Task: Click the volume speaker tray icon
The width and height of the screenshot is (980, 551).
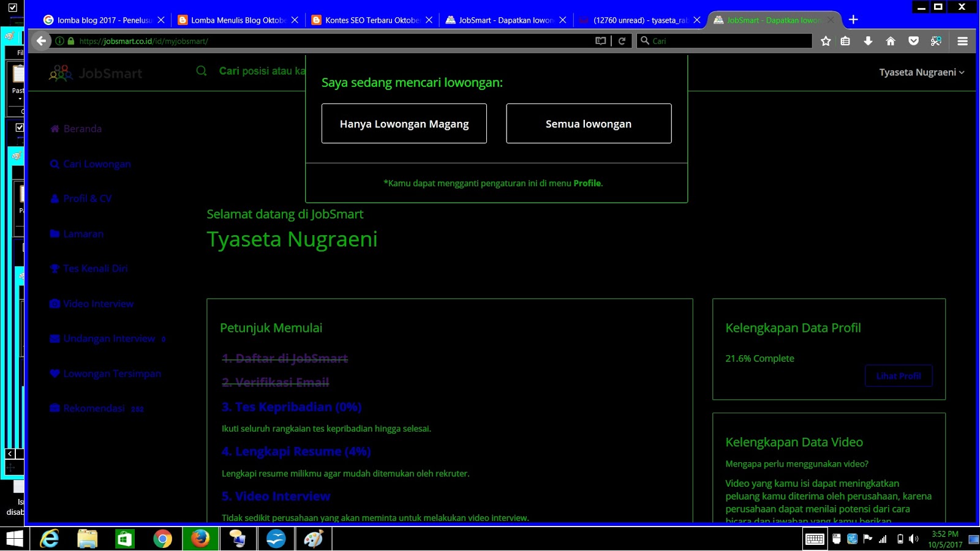Action: coord(914,539)
